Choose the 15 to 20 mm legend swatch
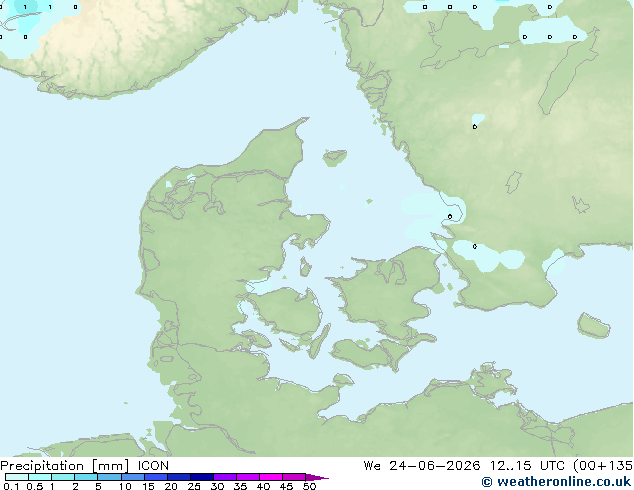 (156, 477)
